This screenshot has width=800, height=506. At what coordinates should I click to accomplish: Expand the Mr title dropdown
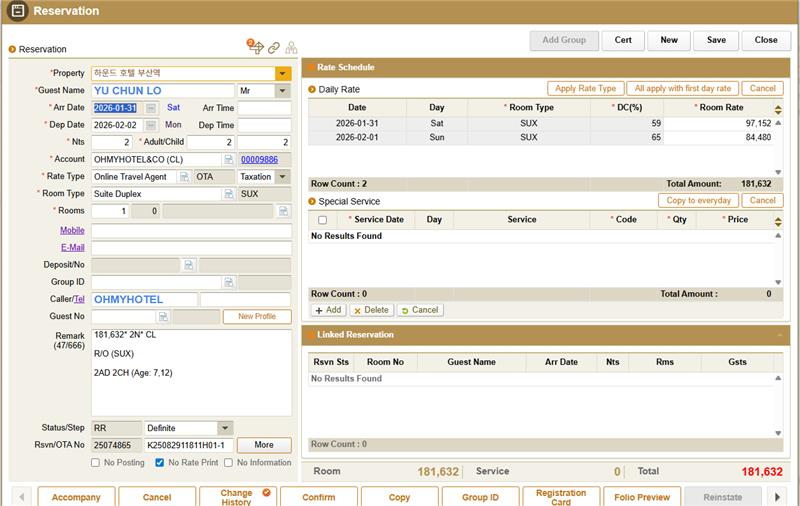[283, 91]
